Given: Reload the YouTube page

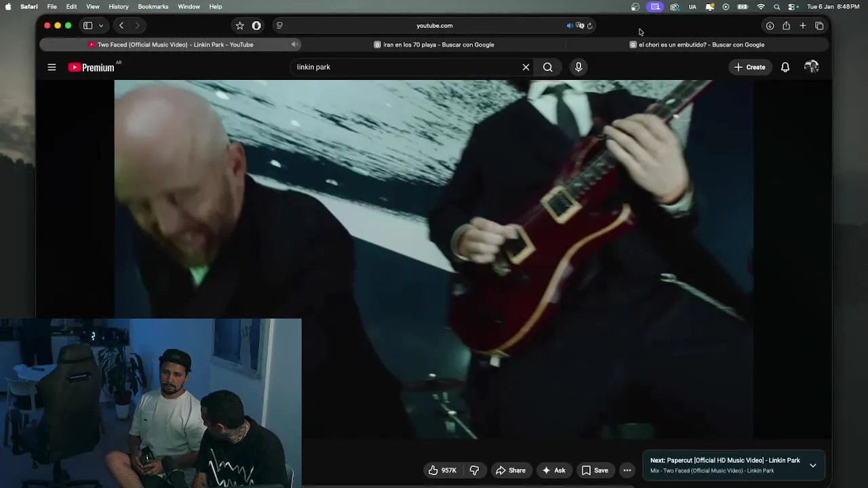Looking at the screenshot, I should click(590, 26).
